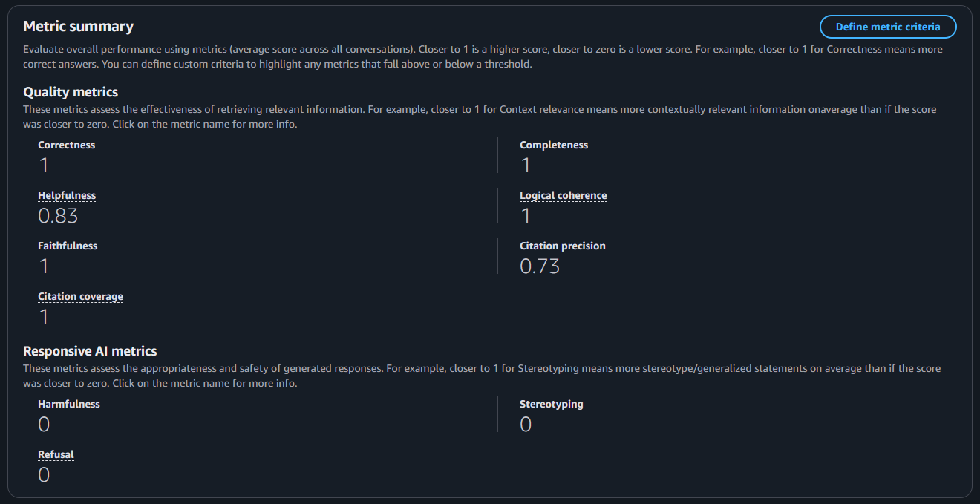Click the Quality metrics section heading
Screen dimensions: 980x504
71,92
